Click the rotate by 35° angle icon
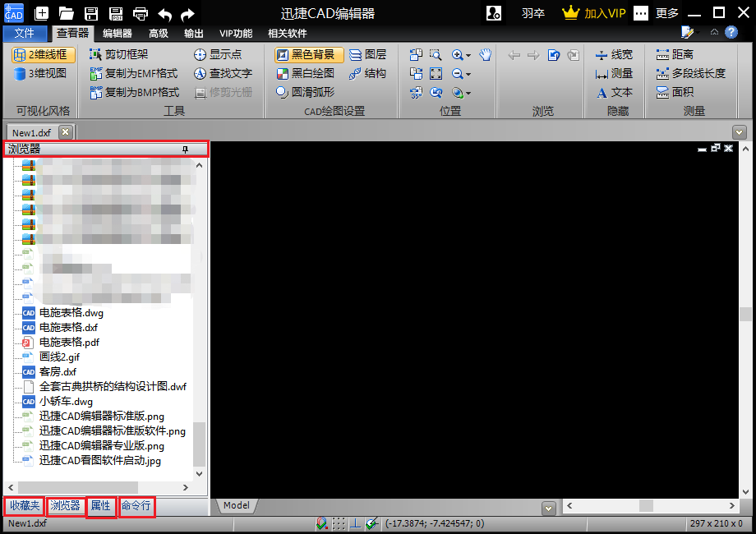This screenshot has width=756, height=534. click(x=416, y=92)
